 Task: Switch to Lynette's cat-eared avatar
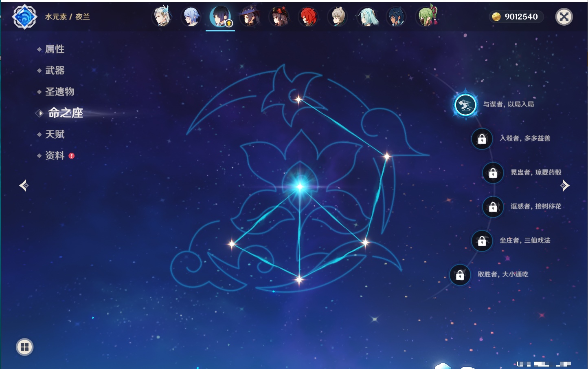338,17
